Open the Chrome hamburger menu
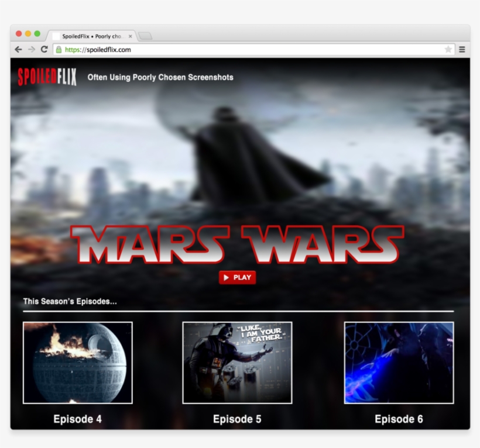The width and height of the screenshot is (480, 448). point(462,49)
